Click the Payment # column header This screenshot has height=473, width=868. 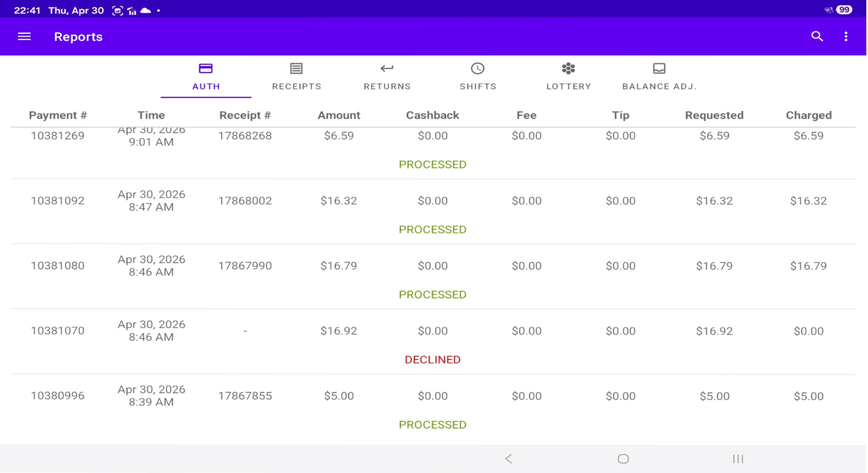58,116
